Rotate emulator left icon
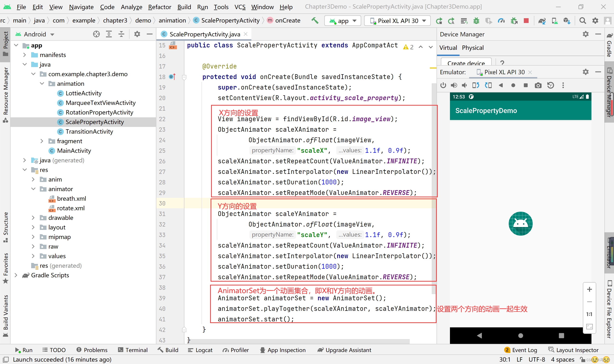Viewport: 614px width, 364px height. click(x=476, y=85)
